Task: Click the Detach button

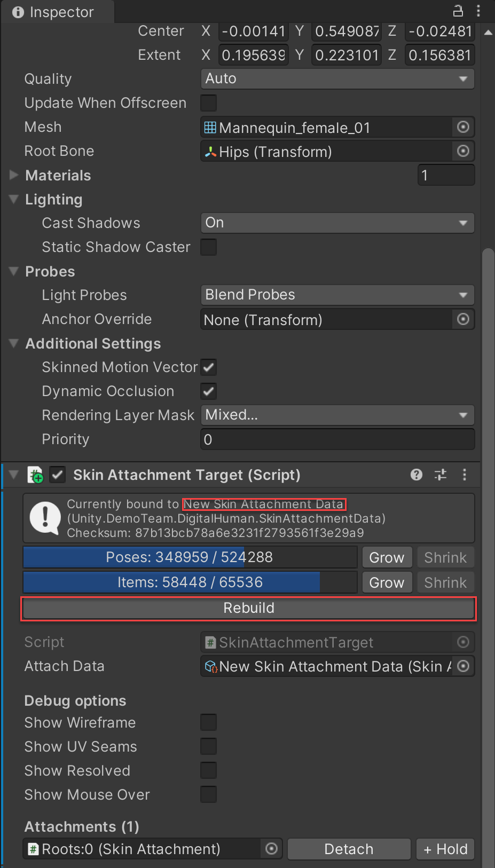Action: click(x=349, y=849)
